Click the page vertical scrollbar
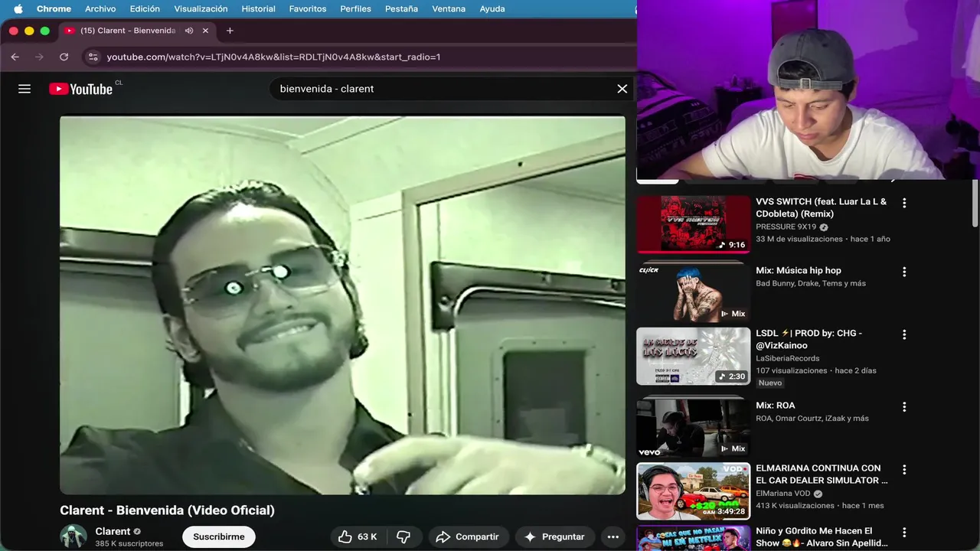Screen dimensions: 980x551 coord(975,204)
